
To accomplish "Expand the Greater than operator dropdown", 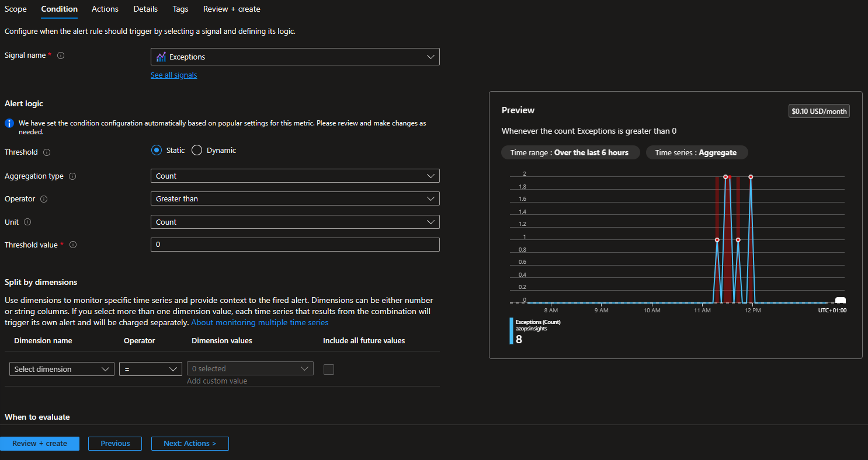I will (295, 199).
